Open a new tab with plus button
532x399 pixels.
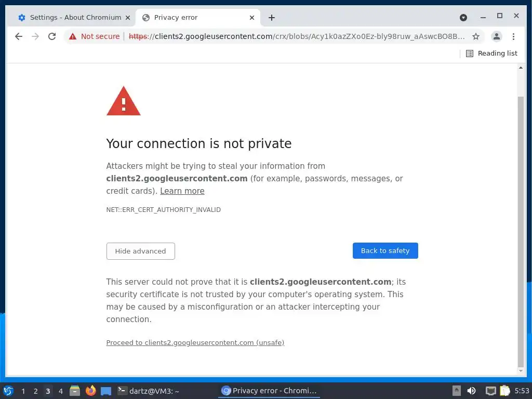click(272, 17)
